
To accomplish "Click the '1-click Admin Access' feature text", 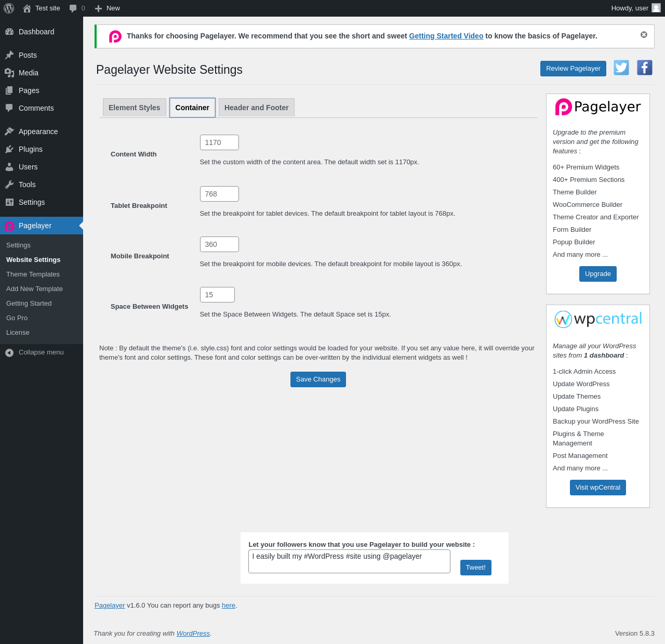I will click(x=584, y=372).
